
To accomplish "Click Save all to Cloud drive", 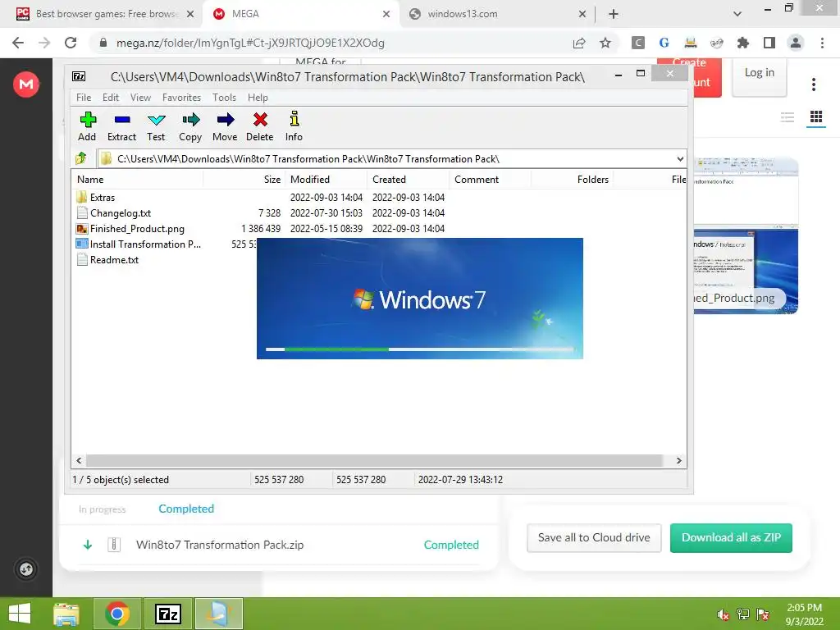I will click(x=594, y=537).
